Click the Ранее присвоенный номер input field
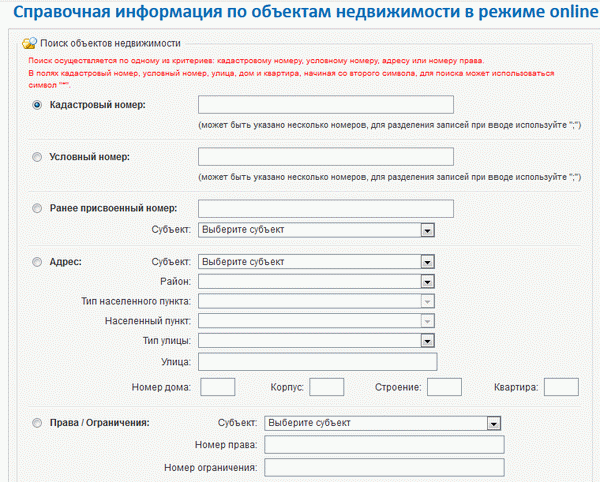The height and width of the screenshot is (482, 600). pos(326,208)
